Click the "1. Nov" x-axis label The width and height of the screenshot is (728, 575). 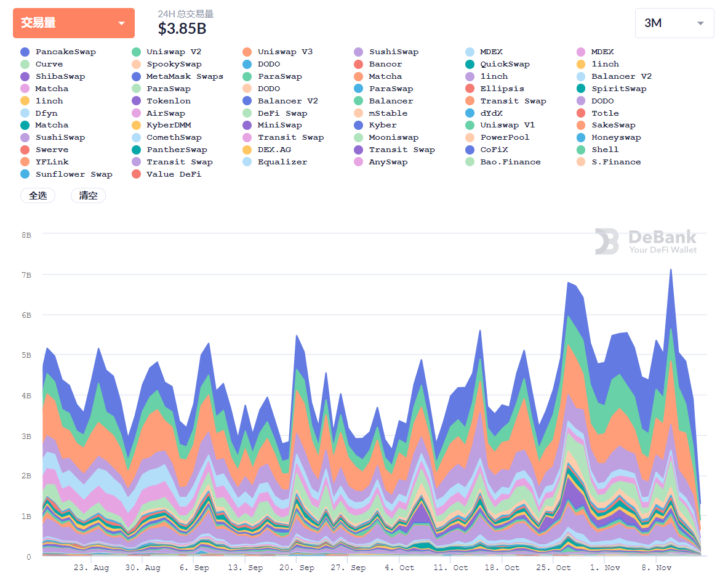click(x=605, y=568)
